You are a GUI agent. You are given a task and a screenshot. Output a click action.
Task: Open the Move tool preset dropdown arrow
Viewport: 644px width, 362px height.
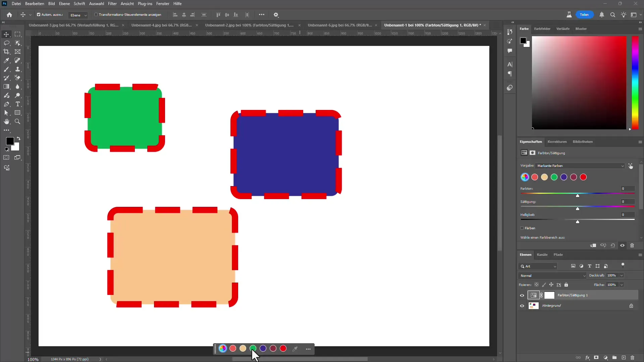pos(30,15)
